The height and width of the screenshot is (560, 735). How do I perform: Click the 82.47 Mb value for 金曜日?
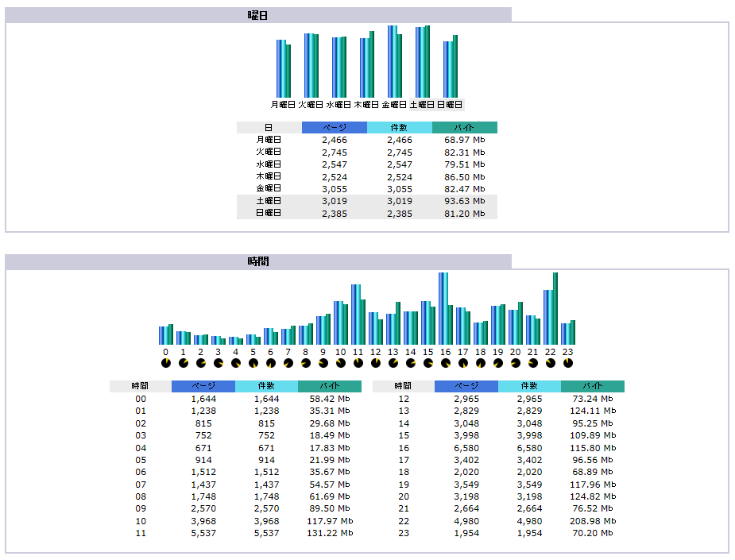click(x=465, y=189)
